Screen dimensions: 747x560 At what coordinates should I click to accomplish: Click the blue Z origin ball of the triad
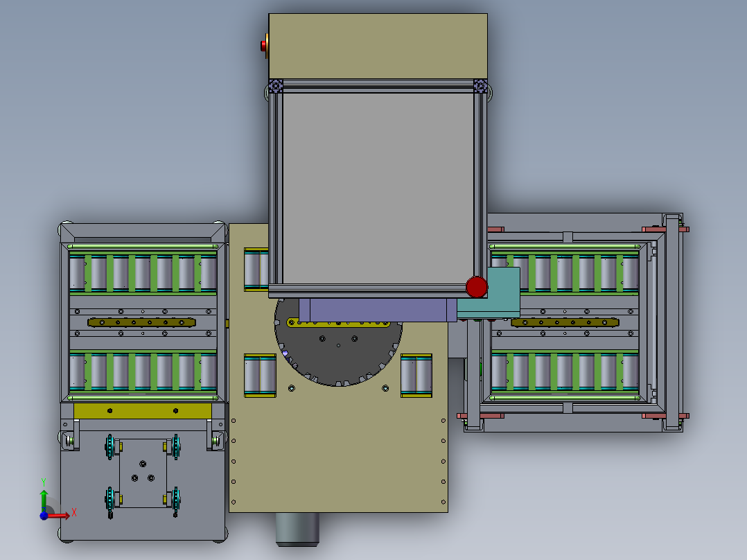coord(44,516)
